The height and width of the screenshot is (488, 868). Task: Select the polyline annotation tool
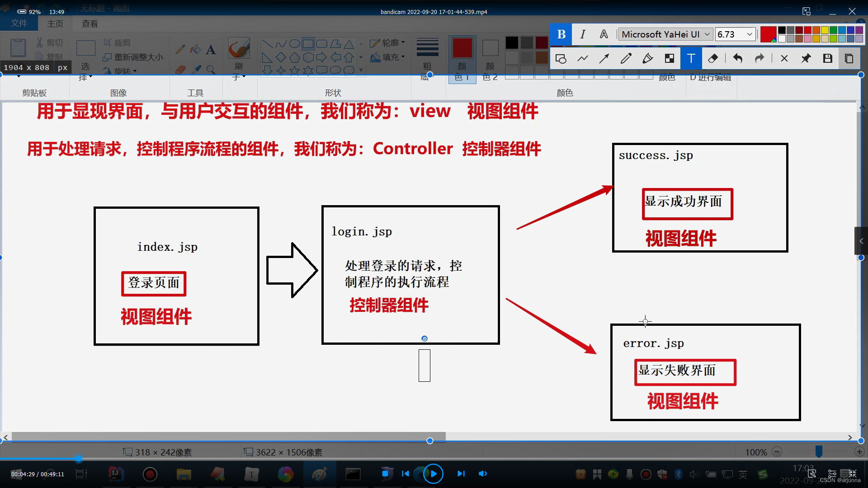tap(583, 58)
